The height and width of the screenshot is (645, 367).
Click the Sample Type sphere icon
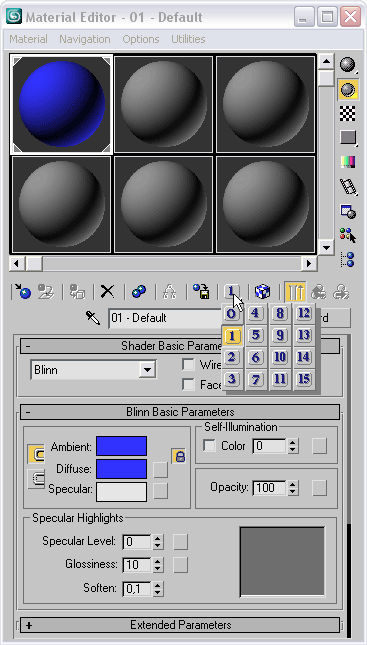pyautogui.click(x=348, y=65)
